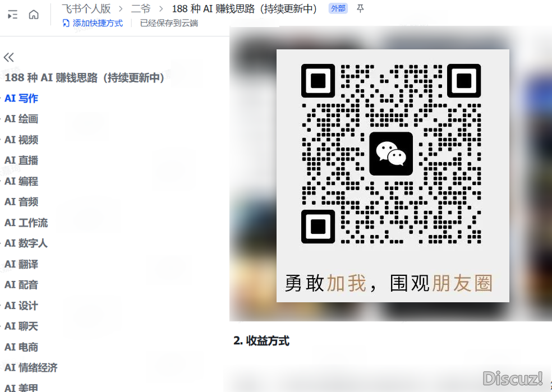Select AI 数字人 in outline
Viewport: 552px width, 392px height.
[26, 243]
